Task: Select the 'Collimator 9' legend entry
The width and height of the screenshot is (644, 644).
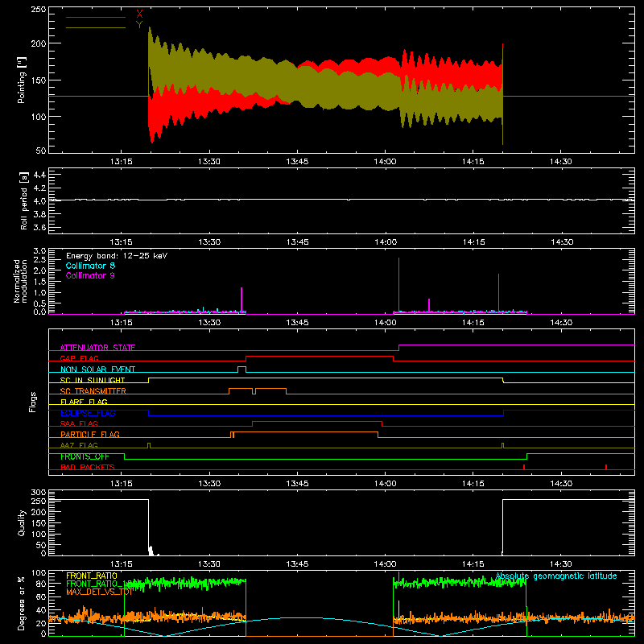Action: point(90,275)
